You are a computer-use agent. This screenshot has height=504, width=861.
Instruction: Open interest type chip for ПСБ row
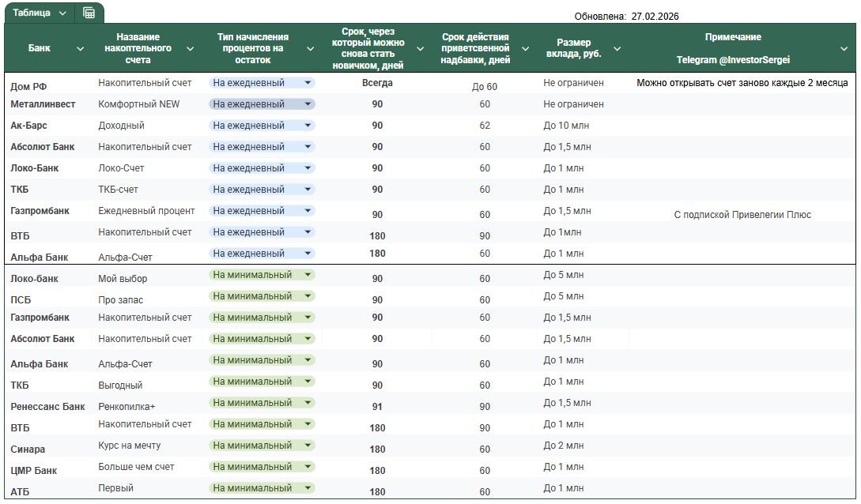pos(262,296)
